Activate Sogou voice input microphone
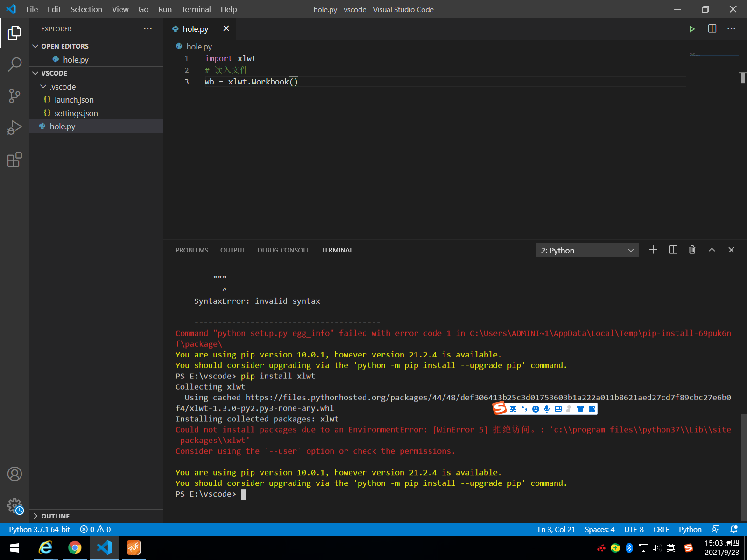 pos(547,409)
